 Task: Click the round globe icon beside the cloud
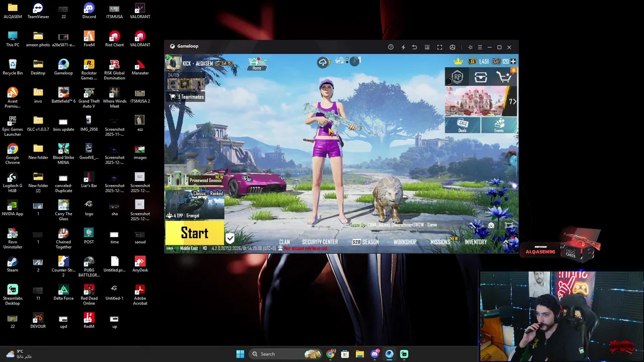pyautogui.click(x=355, y=61)
